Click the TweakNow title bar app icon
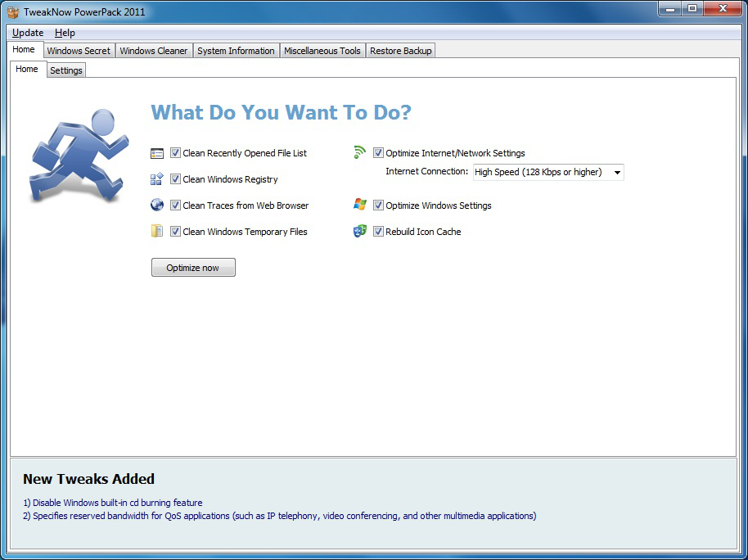 [13, 12]
